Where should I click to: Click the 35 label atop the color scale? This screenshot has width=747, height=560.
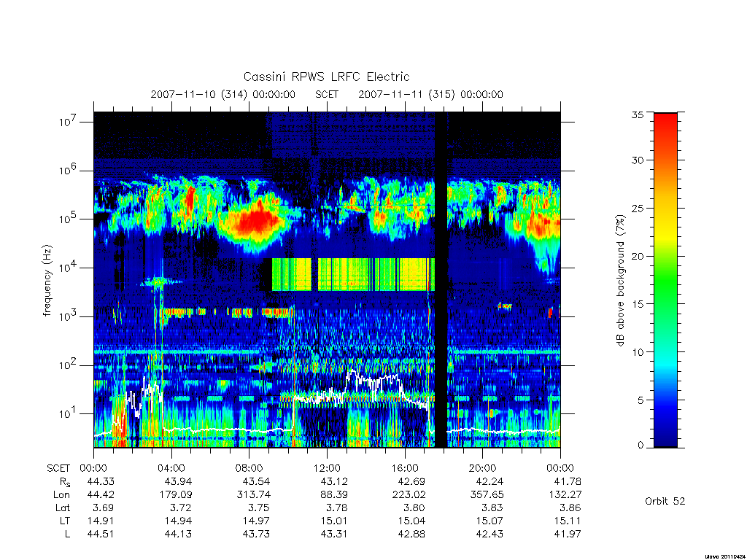(x=638, y=114)
